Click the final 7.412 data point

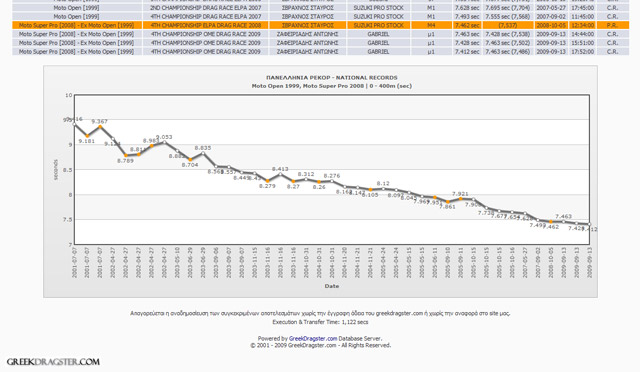pyautogui.click(x=589, y=224)
